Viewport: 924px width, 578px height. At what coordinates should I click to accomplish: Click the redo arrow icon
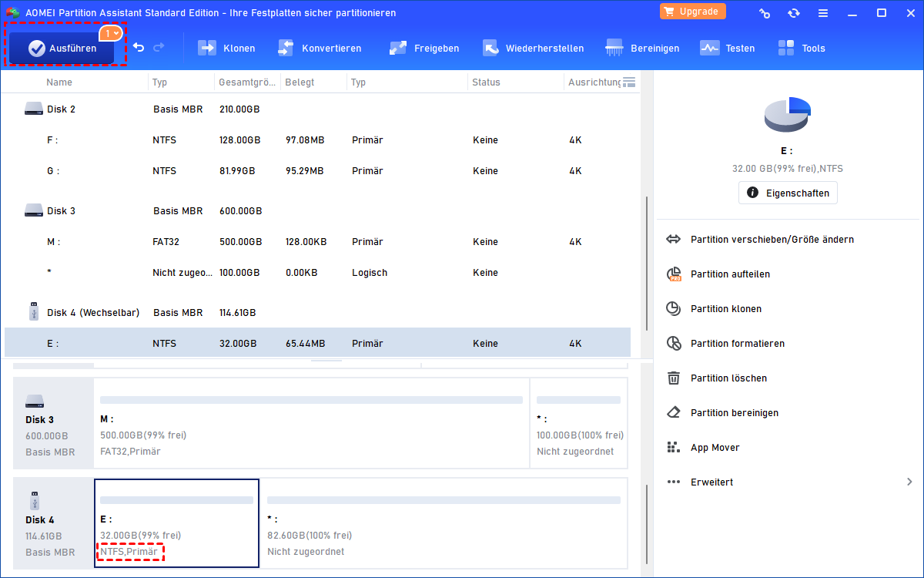(159, 48)
